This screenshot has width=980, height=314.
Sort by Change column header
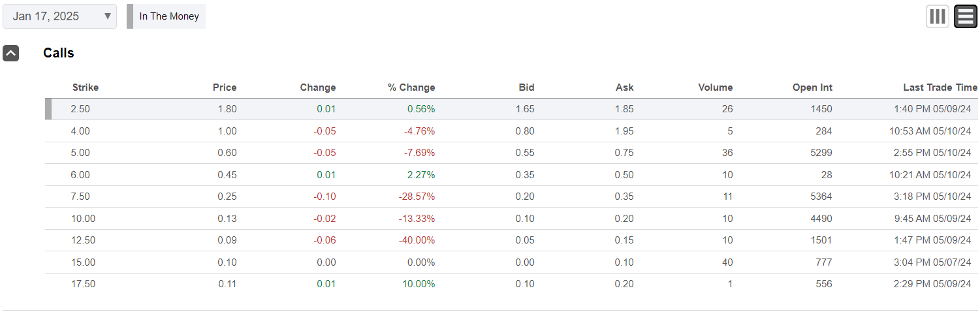point(318,87)
